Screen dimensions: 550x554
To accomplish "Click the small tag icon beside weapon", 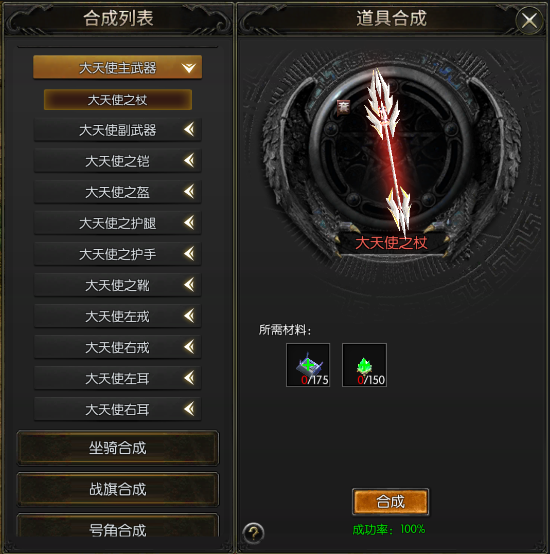I will [343, 107].
